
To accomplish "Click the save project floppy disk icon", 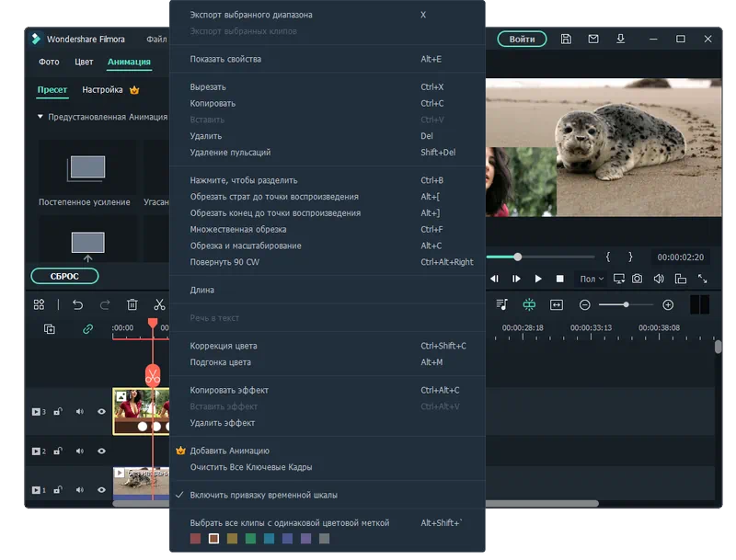I will click(x=566, y=40).
